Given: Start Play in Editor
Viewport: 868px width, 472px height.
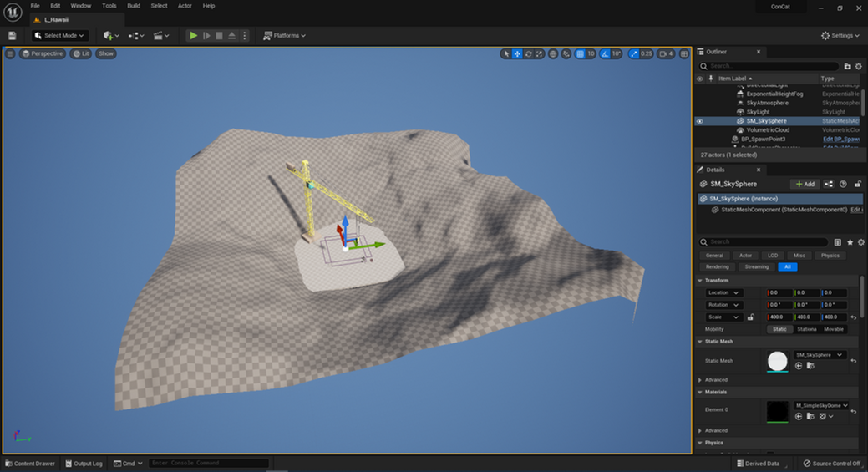Looking at the screenshot, I should 193,35.
